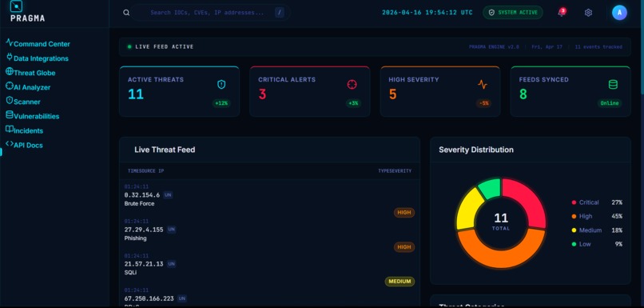Click the search magnifier icon
The width and height of the screenshot is (644, 308).
tap(126, 13)
